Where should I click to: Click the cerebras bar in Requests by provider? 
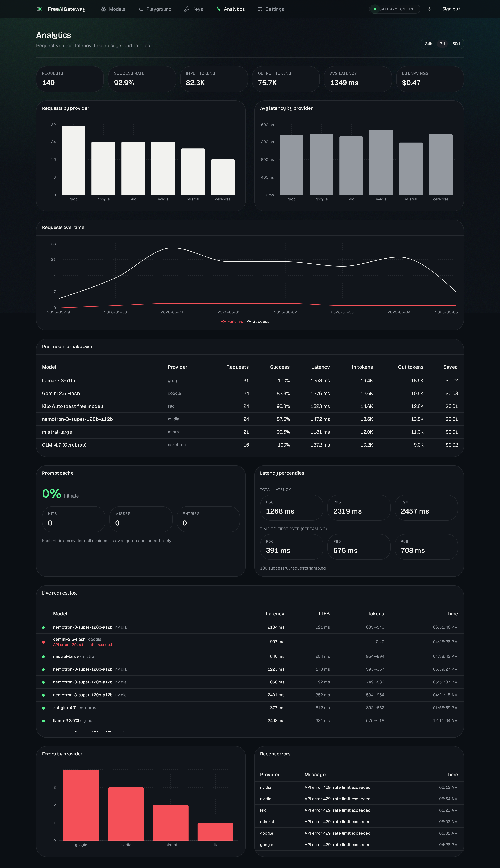tap(223, 177)
